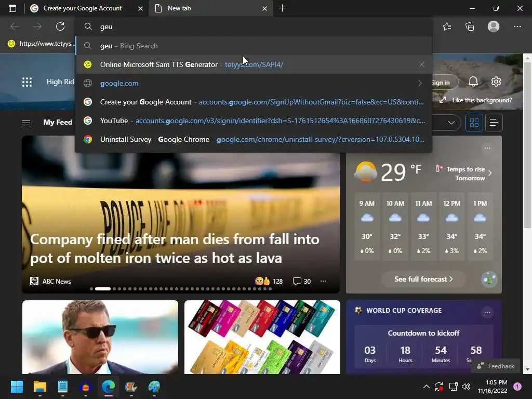Open the Windows Start menu
532x399 pixels.
17,387
